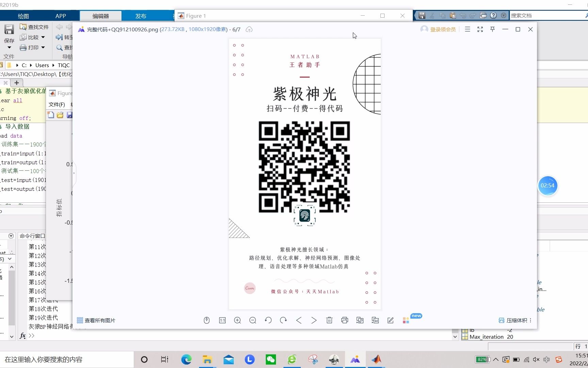The image size is (588, 368).
Task: Rotate image counterclockwise
Action: pos(268,320)
